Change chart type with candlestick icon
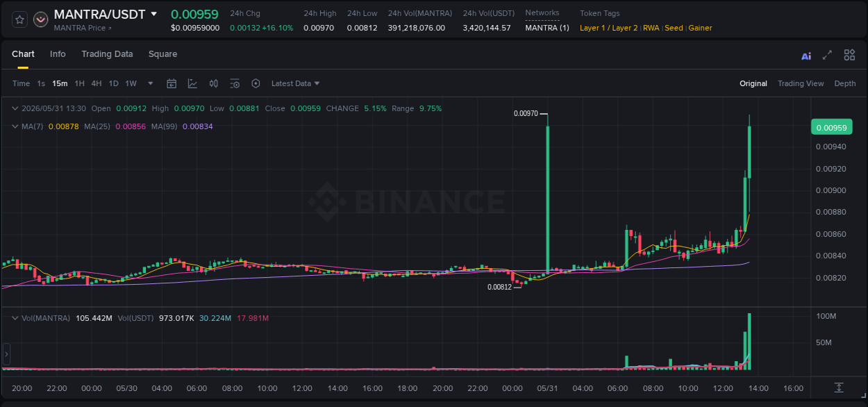 point(214,83)
